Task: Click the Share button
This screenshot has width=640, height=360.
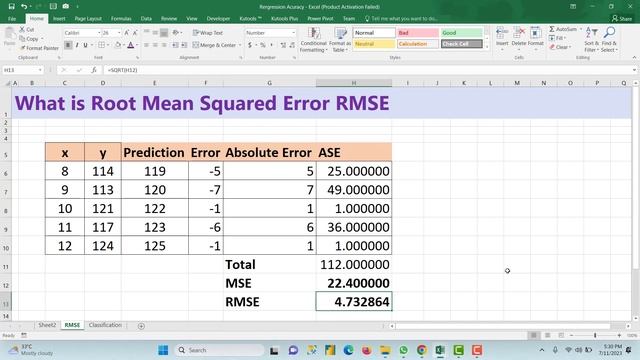Action: [622, 19]
